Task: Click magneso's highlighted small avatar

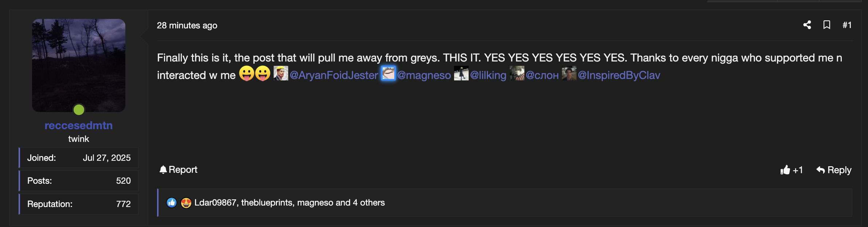Action: pos(388,73)
